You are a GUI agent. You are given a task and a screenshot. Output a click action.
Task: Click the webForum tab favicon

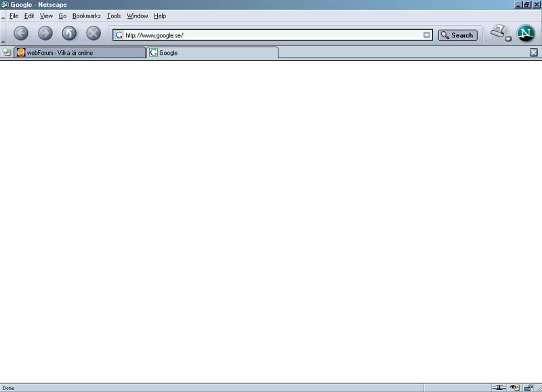21,53
